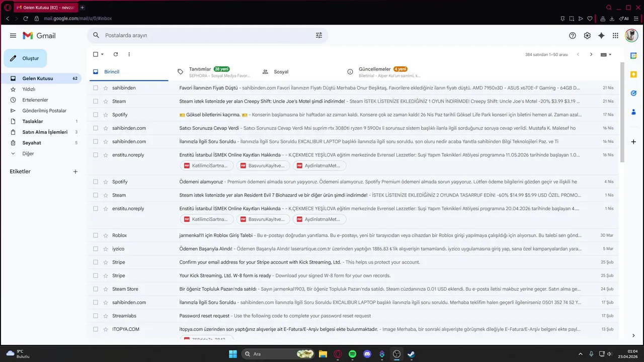
Task: Open Opera downloads icon
Action: pyautogui.click(x=612, y=19)
